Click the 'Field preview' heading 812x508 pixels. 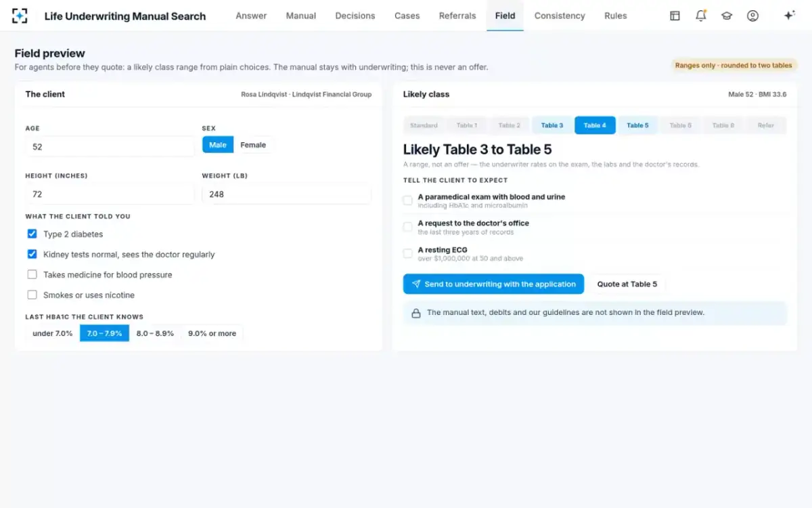click(x=50, y=54)
